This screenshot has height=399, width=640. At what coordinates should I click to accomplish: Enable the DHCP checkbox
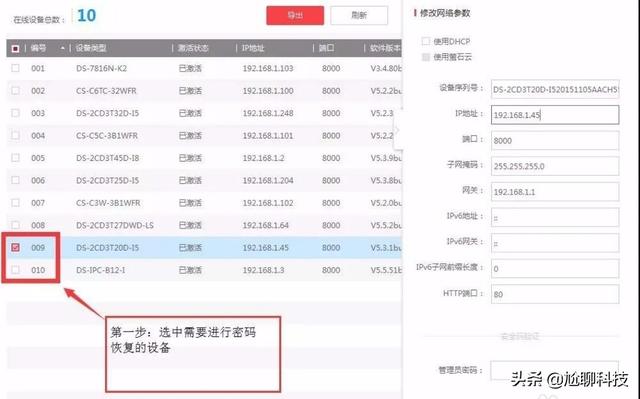[426, 41]
